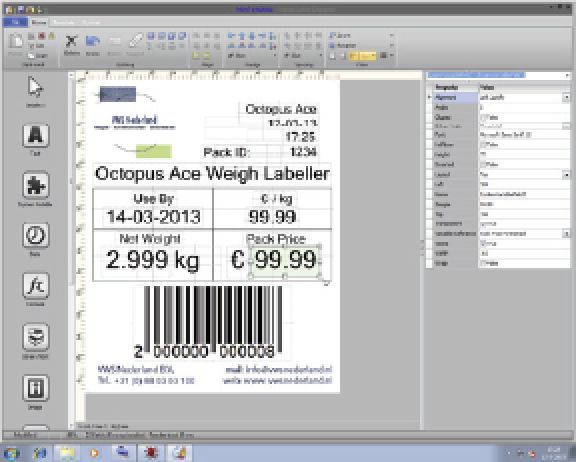Click the large X Delete icon in ribbon
Screen dimensions: 576x462
[x=71, y=41]
